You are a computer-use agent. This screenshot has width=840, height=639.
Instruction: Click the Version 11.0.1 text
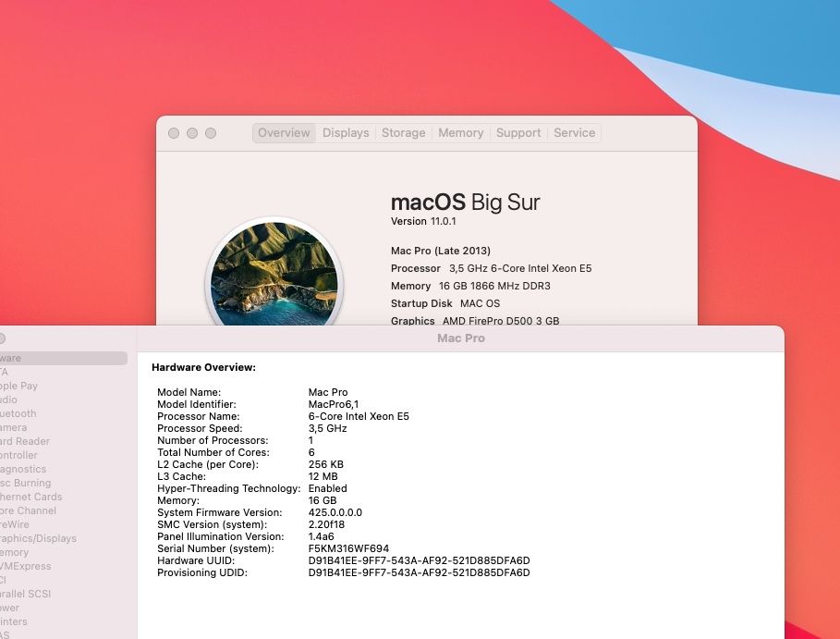click(423, 221)
